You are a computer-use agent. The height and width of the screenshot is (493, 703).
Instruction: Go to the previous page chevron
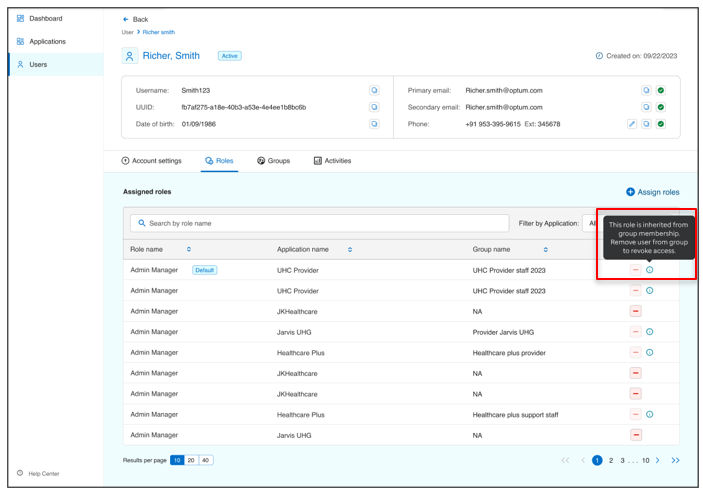(583, 460)
